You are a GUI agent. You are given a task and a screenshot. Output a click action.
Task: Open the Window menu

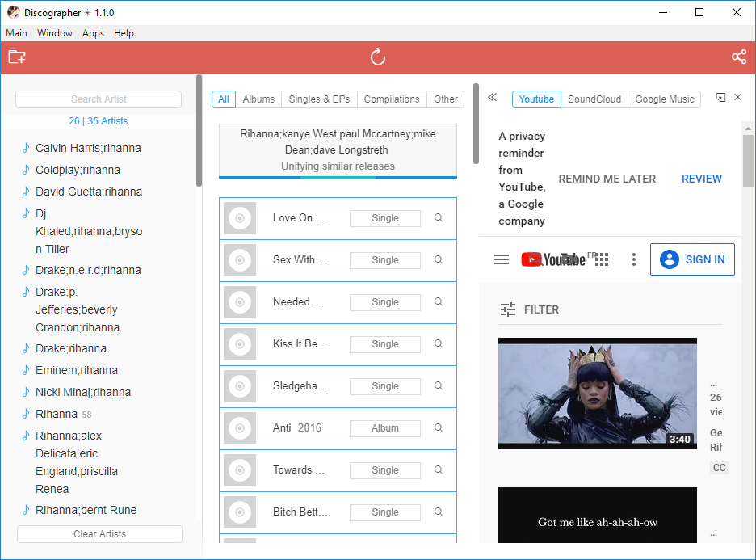point(54,33)
